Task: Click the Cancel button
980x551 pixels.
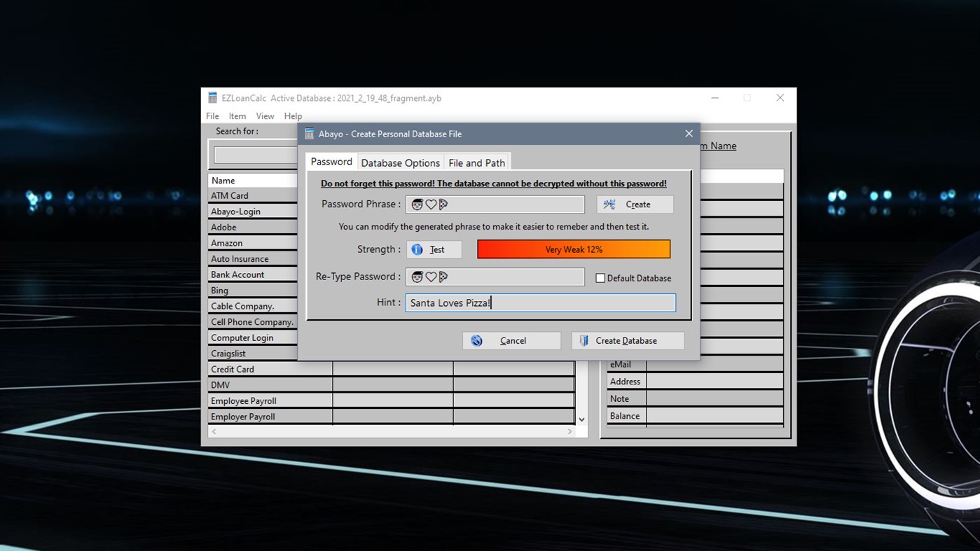Action: (x=511, y=340)
